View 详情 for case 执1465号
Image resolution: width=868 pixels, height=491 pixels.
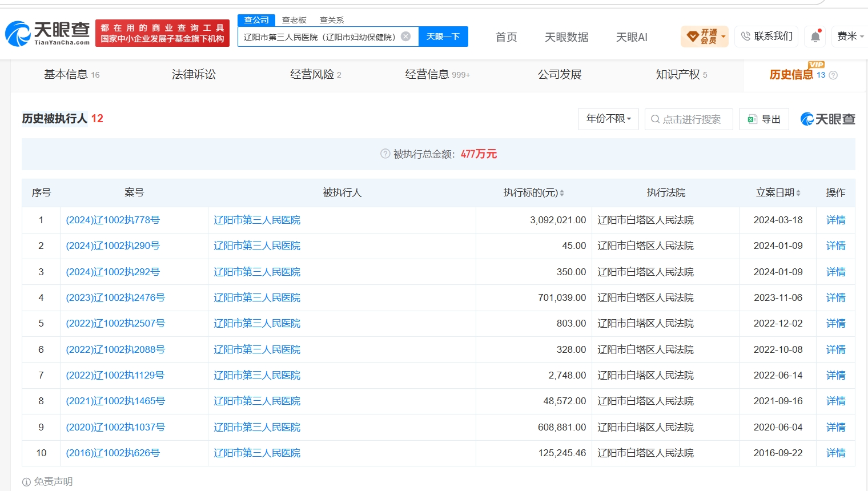835,401
